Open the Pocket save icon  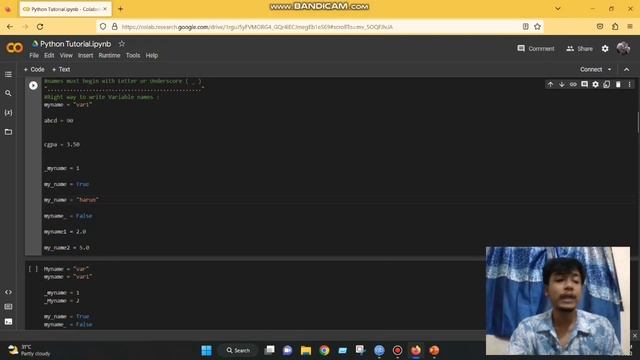coord(600,27)
